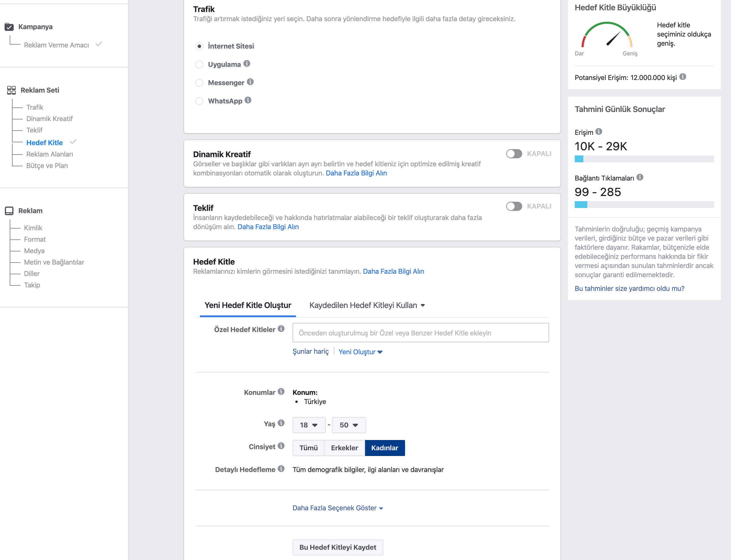
Task: Click Bu Hedef Kitleyi Kaydet button
Action: (x=338, y=547)
